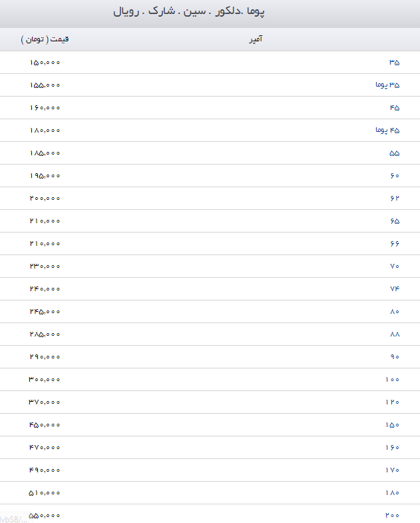420x523 pixels.
Task: Click the ۱۵۰ amper link
Action: [x=392, y=425]
